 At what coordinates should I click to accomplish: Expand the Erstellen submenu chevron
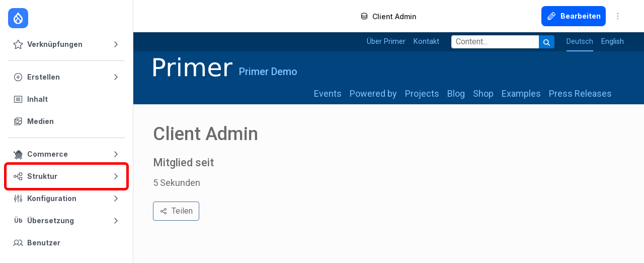click(116, 77)
